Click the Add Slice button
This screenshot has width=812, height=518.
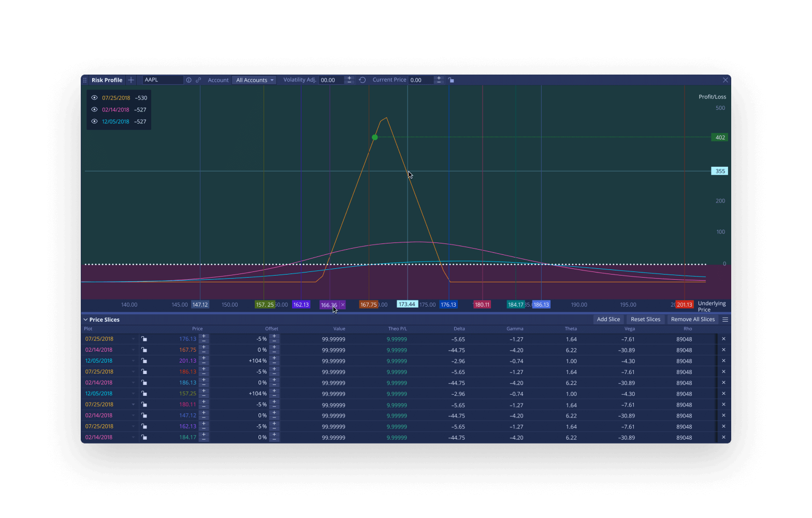coord(608,320)
